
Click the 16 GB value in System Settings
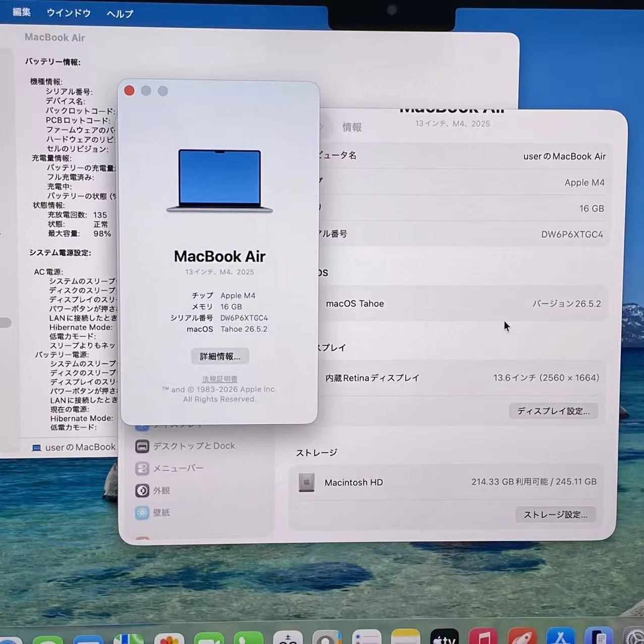coord(592,208)
